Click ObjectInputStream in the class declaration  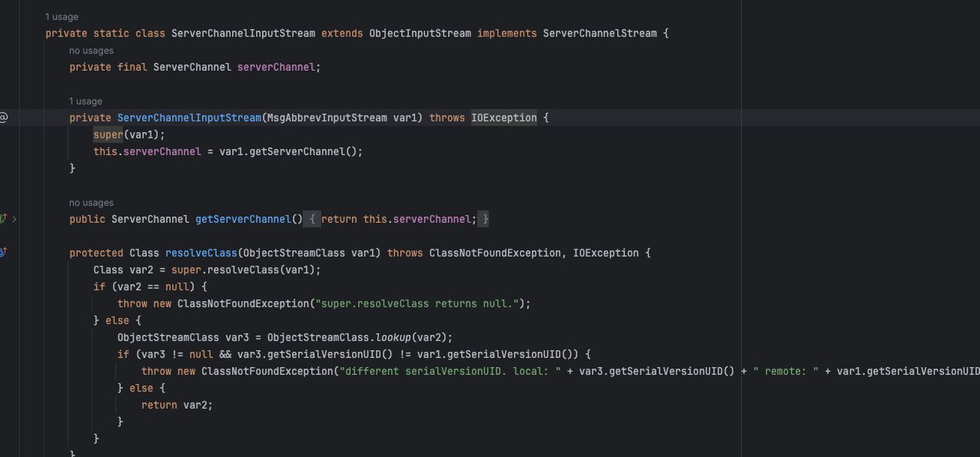(x=420, y=34)
